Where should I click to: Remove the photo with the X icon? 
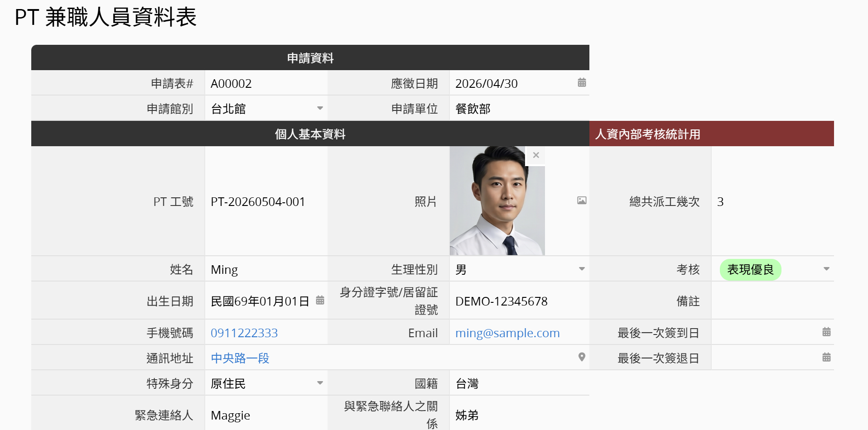click(536, 155)
